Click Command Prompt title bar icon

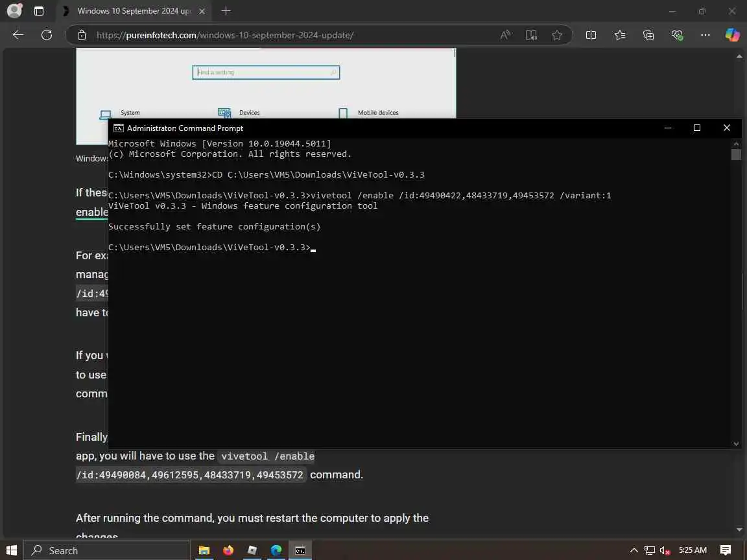pyautogui.click(x=118, y=128)
